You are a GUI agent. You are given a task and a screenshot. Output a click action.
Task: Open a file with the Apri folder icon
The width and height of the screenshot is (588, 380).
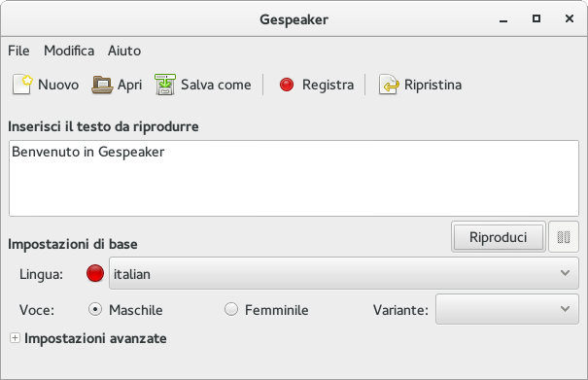click(102, 85)
